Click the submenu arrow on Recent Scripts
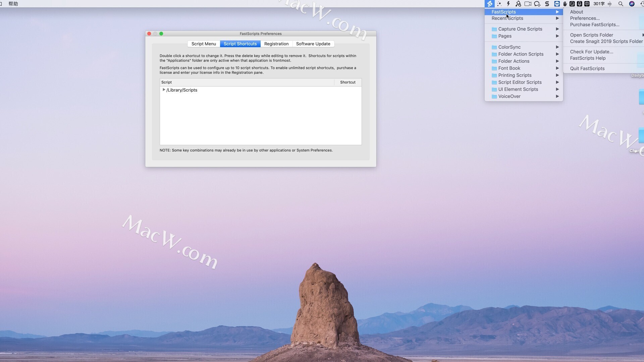Viewport: 644px width, 362px height. [557, 18]
